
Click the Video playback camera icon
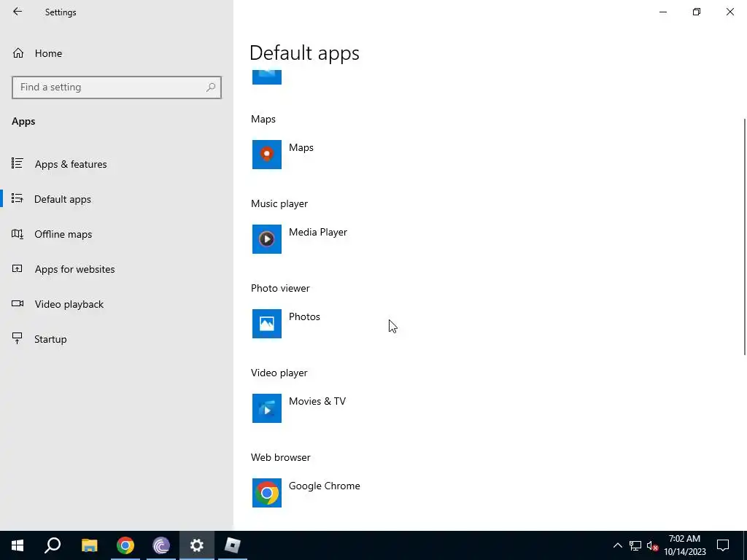click(18, 303)
